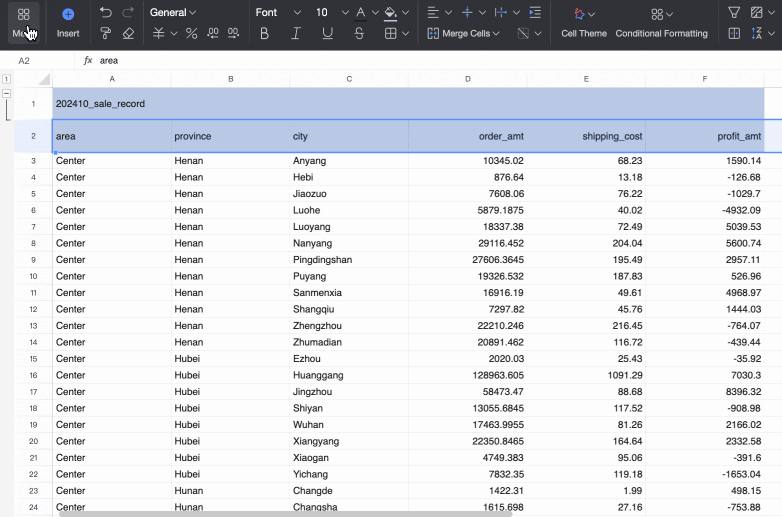Click the filter funnel icon
This screenshot has width=782, height=517.
pyautogui.click(x=734, y=13)
